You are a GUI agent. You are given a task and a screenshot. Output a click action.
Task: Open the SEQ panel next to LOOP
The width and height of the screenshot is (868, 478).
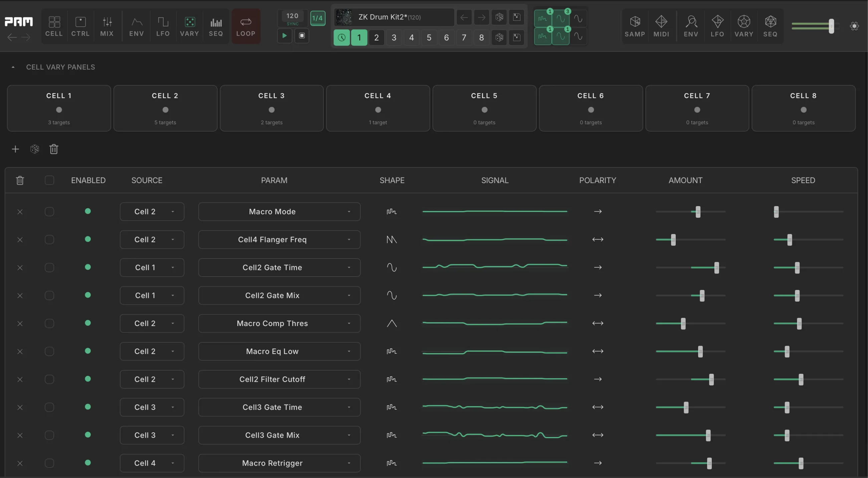coord(216,26)
